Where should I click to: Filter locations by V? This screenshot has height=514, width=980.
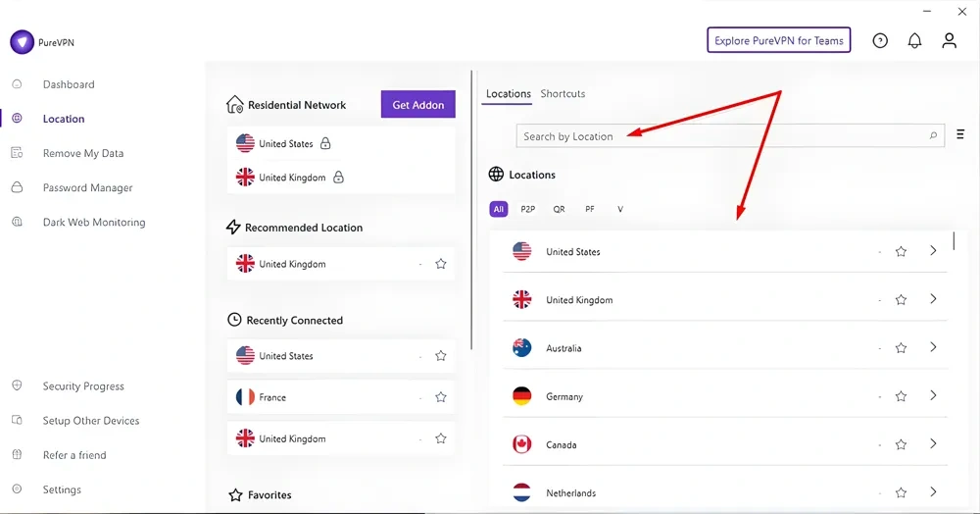(620, 209)
